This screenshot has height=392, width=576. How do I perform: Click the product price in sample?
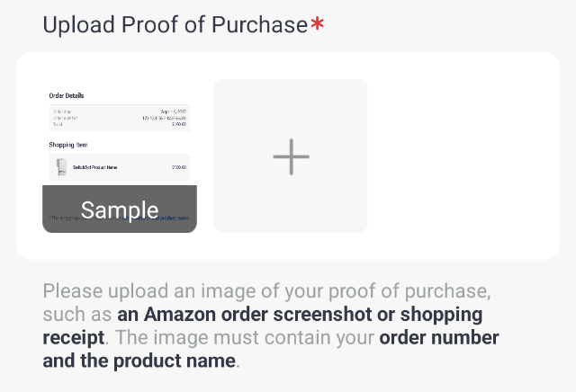[178, 167]
